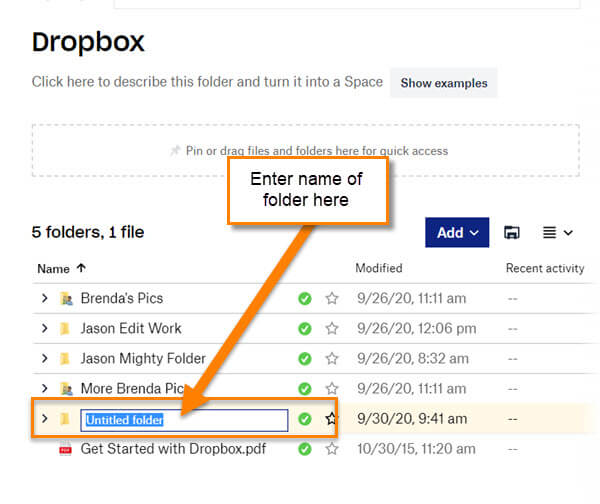This screenshot has height=504, width=600.
Task: Star the Jason Edit Work folder
Action: (332, 328)
